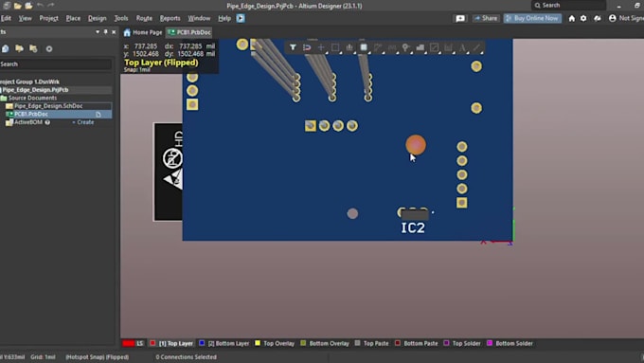
Task: Click the title bar Search box
Action: [x=569, y=6]
